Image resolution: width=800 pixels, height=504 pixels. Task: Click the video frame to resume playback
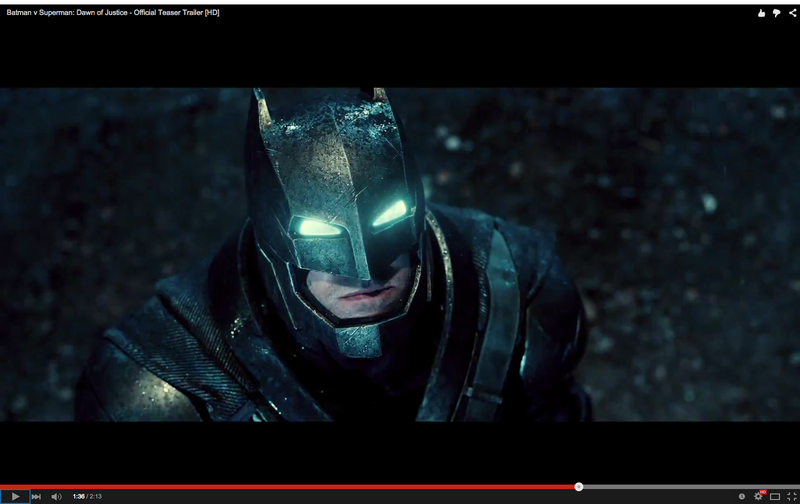[400, 254]
